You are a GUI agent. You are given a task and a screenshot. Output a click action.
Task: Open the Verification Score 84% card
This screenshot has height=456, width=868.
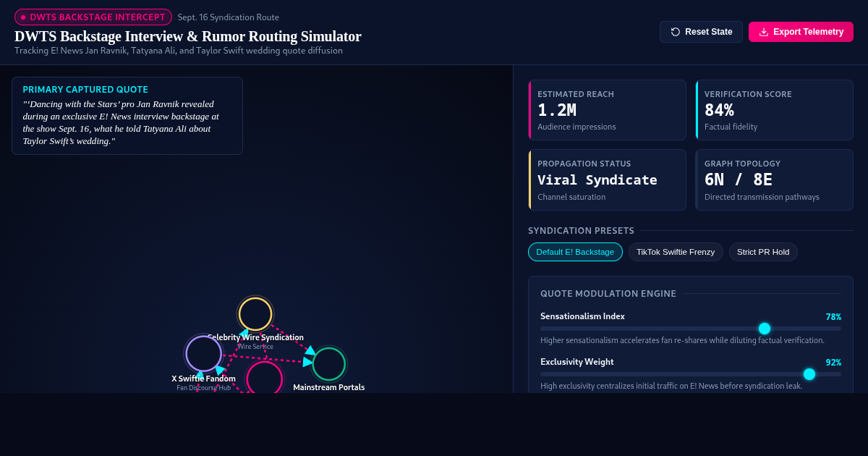[774, 110]
